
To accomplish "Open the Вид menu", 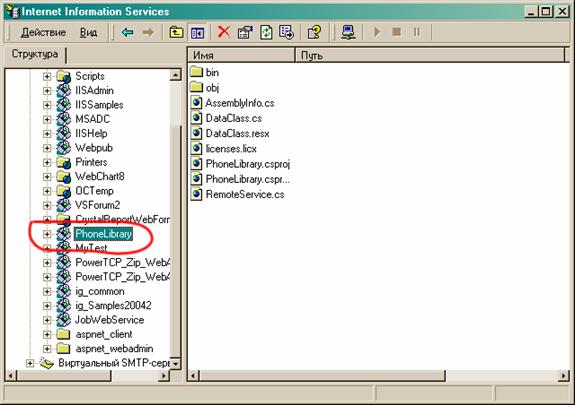I will [x=89, y=33].
